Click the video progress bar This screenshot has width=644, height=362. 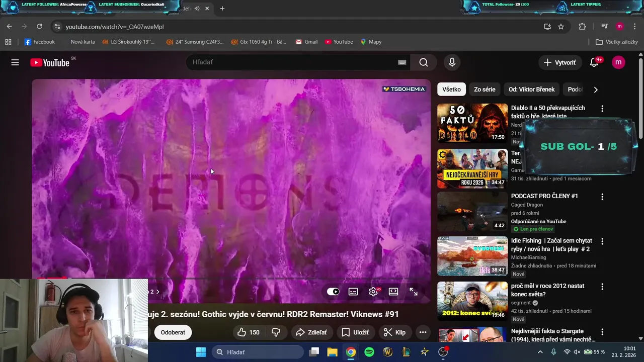coord(231,278)
